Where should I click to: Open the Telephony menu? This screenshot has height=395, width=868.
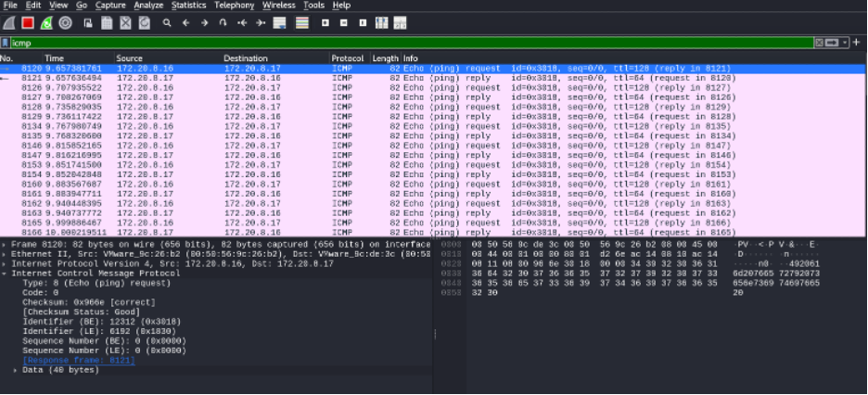click(235, 5)
